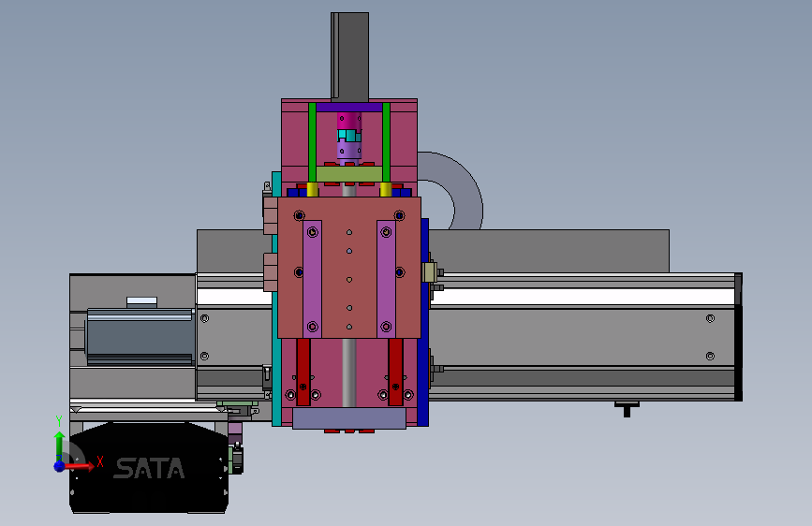
Task: Select the purple top bar above coupling
Action: pyautogui.click(x=349, y=108)
